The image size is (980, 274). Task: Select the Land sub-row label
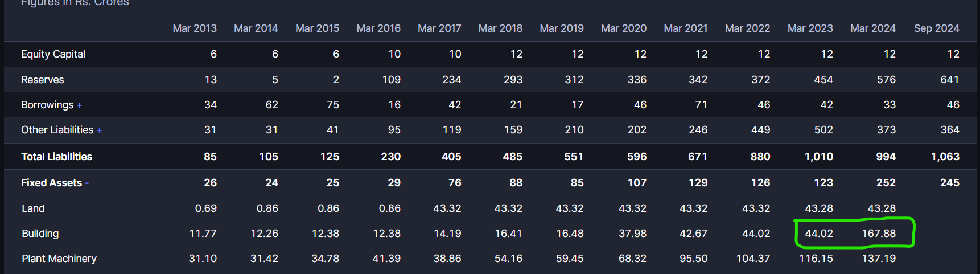click(33, 208)
